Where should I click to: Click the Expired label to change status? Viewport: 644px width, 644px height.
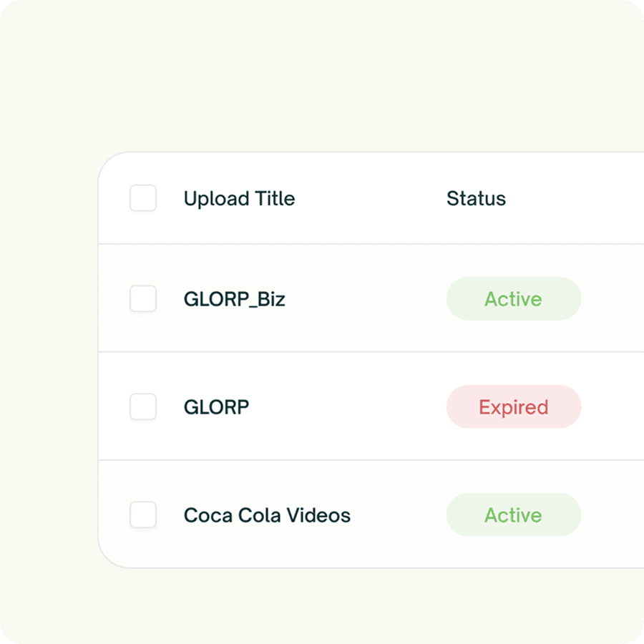[514, 407]
